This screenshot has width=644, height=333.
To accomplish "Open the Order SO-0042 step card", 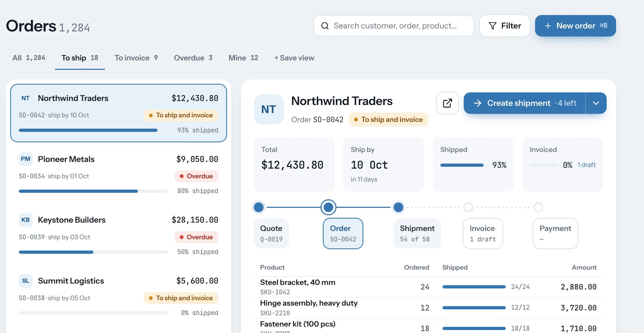I will [x=343, y=233].
